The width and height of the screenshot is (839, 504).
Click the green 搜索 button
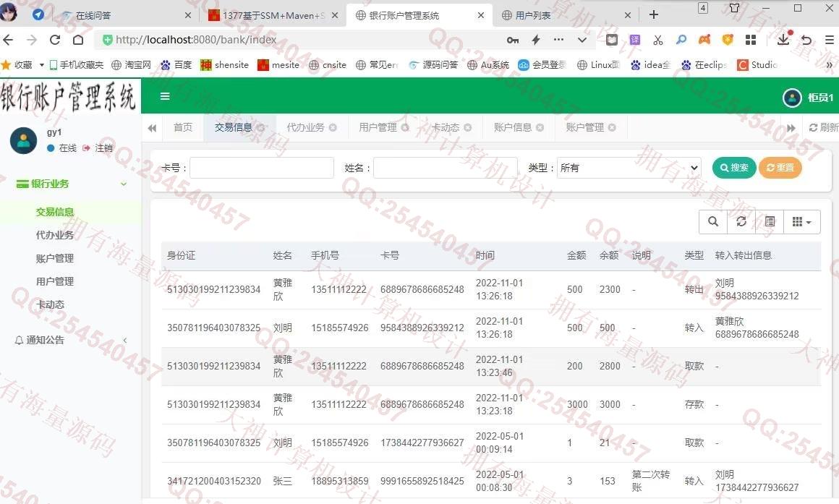click(734, 168)
